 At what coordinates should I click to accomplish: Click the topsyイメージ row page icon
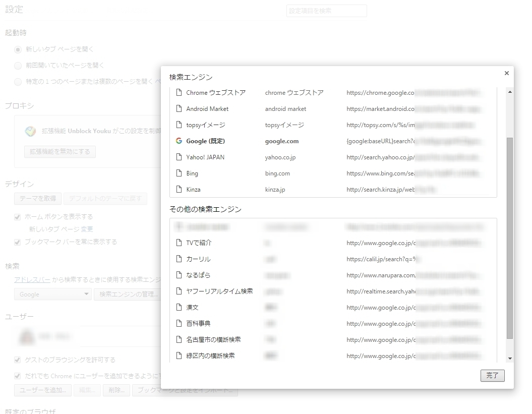(179, 125)
